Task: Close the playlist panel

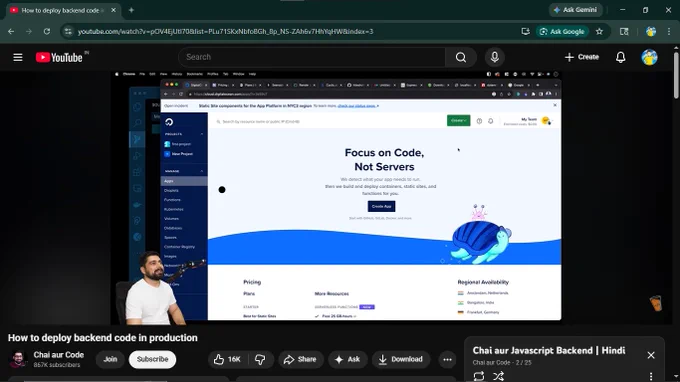Action: pyautogui.click(x=651, y=355)
